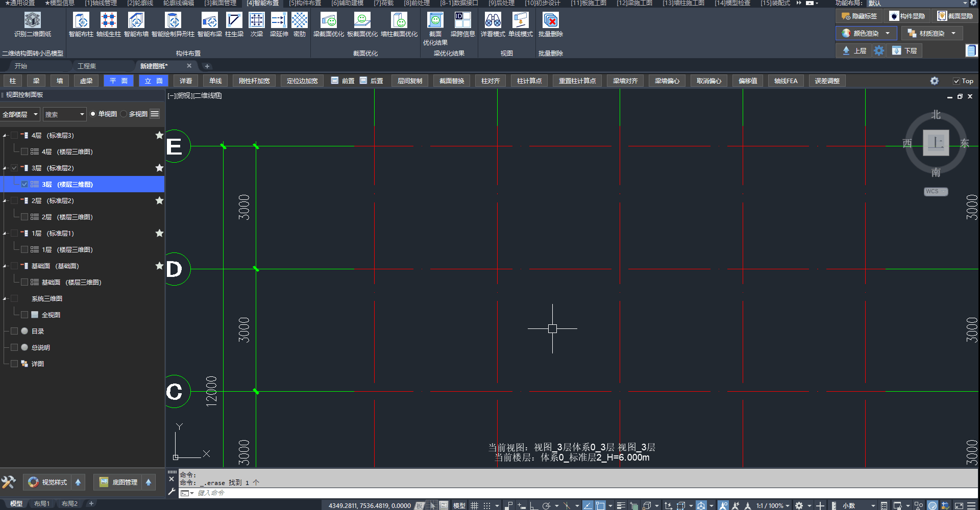The height and width of the screenshot is (510, 980).
Task: Click the 批量删除 icon
Action: pos(550,21)
